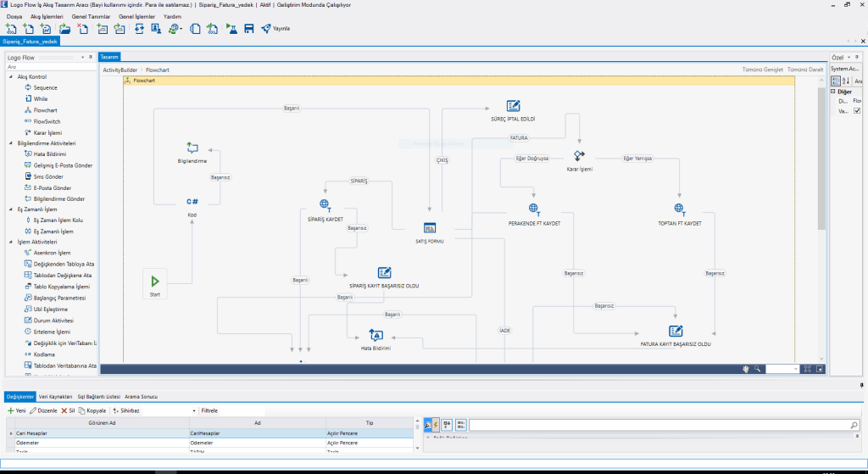The width and height of the screenshot is (868, 474).
Task: Click the save (floppy disk) toolbar icon
Action: coord(249,28)
